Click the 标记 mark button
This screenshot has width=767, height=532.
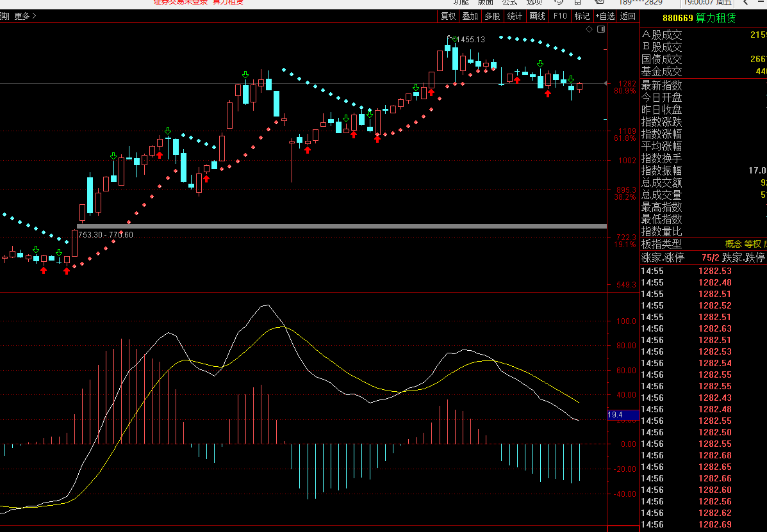coord(582,16)
